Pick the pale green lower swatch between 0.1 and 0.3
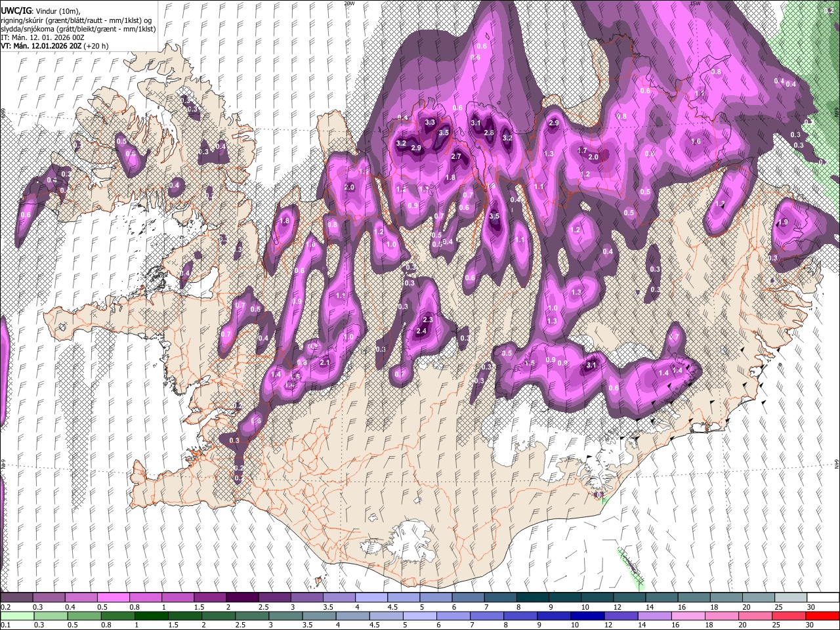Viewport: 840px width, 630px height. (16, 616)
